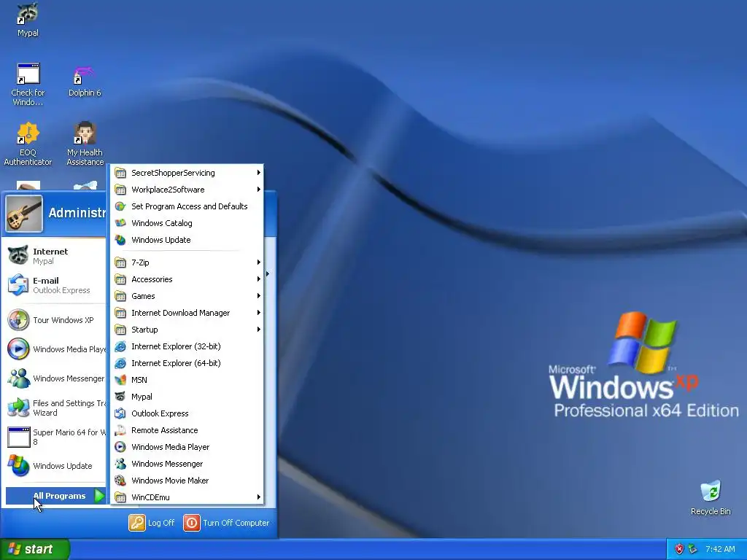
Task: Expand Internet Download Manager folder
Action: click(187, 313)
